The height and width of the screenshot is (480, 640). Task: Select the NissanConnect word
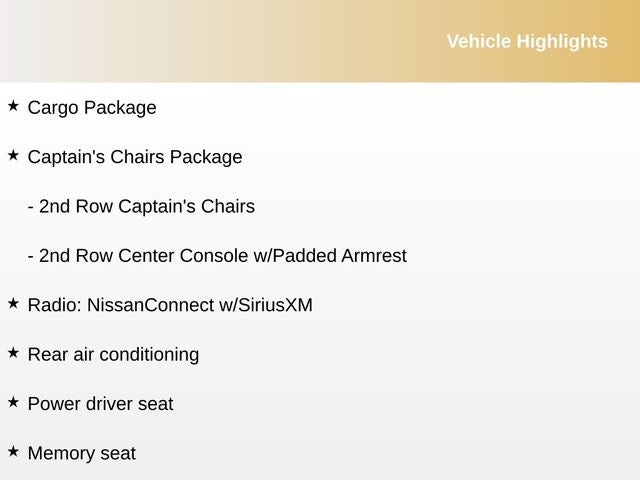tap(151, 304)
